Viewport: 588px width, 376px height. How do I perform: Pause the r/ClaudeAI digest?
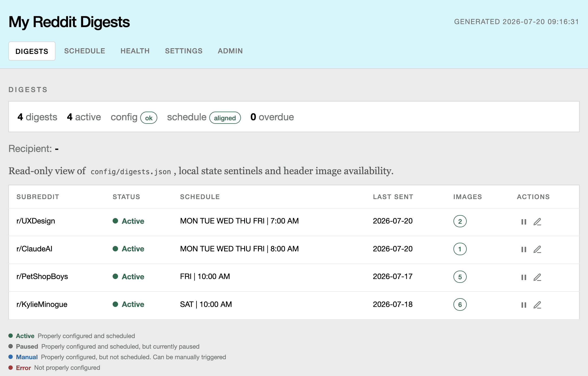click(524, 249)
